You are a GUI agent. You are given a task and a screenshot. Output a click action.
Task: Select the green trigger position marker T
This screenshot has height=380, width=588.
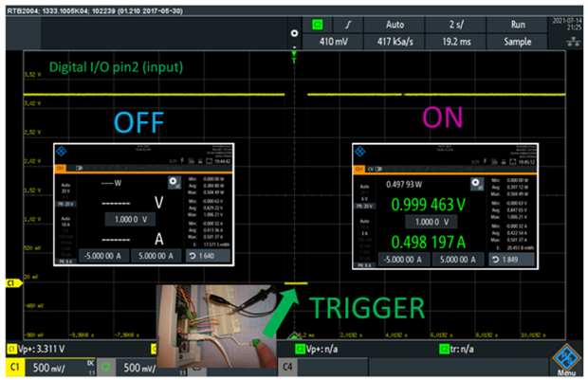click(x=294, y=57)
